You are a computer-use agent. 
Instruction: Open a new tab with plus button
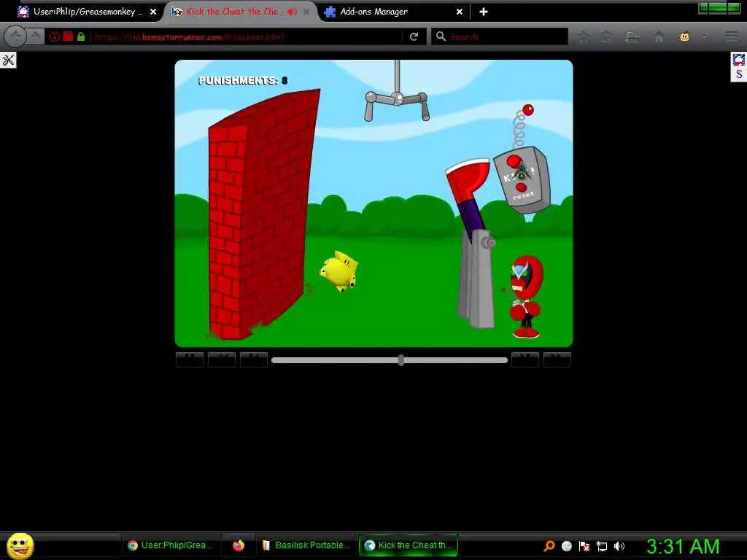(x=484, y=12)
